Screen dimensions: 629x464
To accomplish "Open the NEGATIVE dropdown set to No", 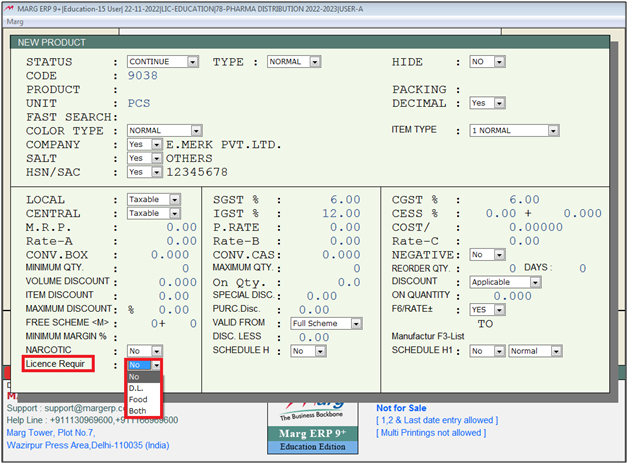I will [487, 255].
